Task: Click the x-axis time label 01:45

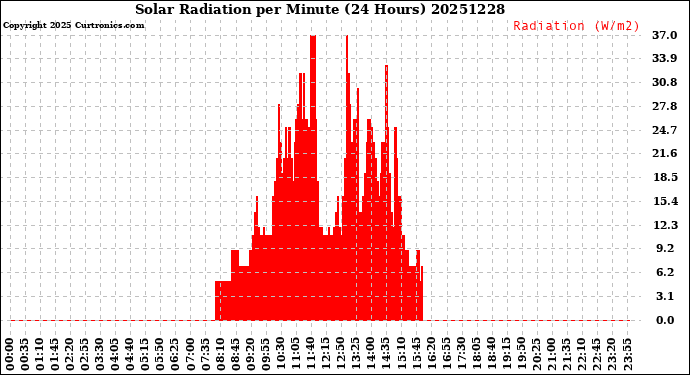Action: coord(55,355)
